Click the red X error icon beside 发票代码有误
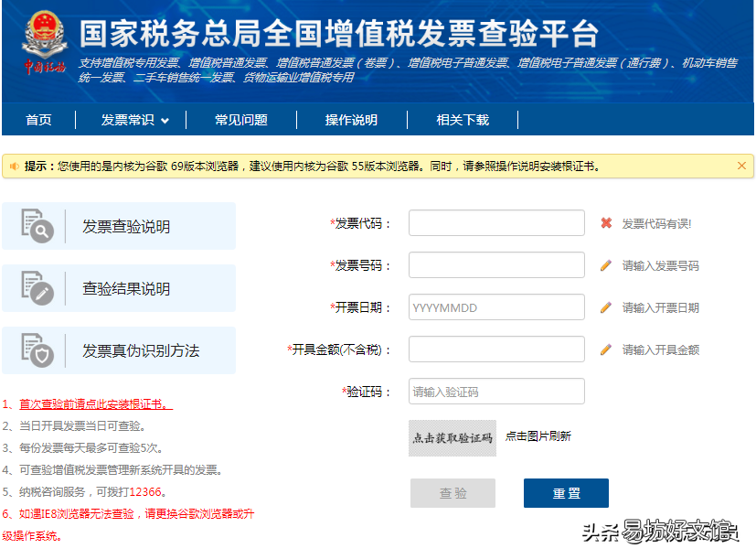Image resolution: width=756 pixels, height=559 pixels. coord(606,223)
